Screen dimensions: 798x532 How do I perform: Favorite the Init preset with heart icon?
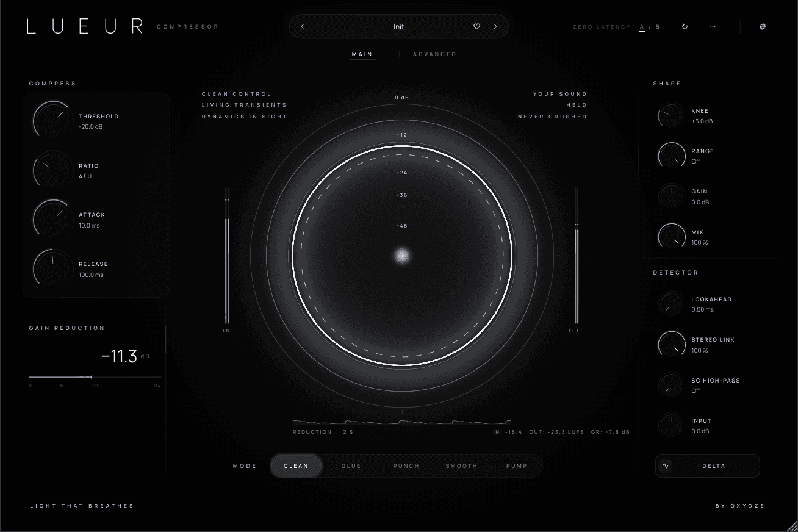point(477,27)
